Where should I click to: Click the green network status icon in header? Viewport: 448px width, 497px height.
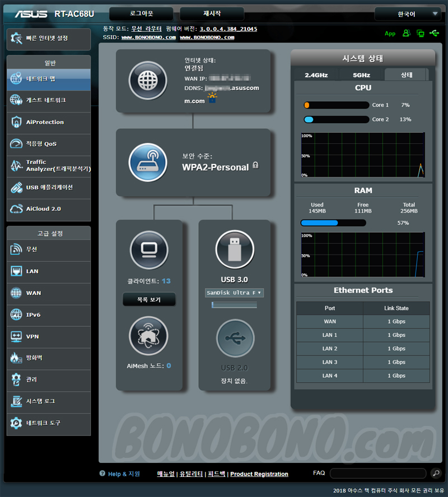pyautogui.click(x=421, y=33)
